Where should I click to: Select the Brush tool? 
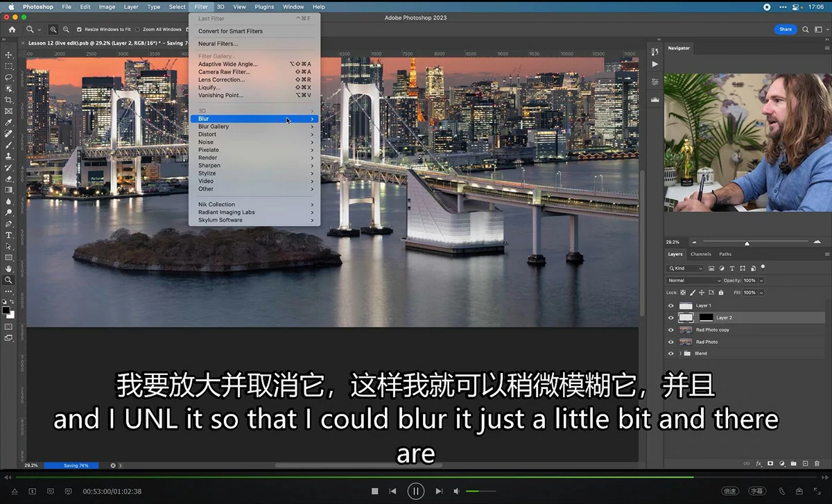click(x=8, y=145)
